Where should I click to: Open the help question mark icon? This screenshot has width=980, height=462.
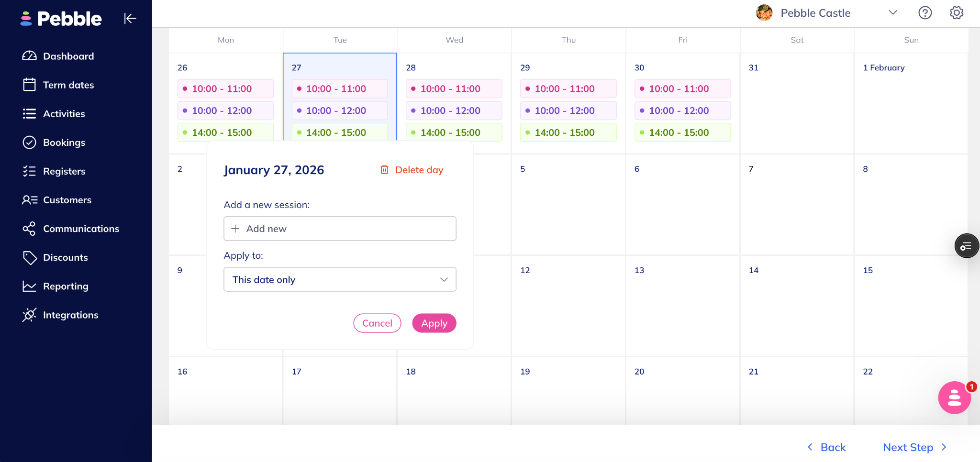[x=925, y=13]
